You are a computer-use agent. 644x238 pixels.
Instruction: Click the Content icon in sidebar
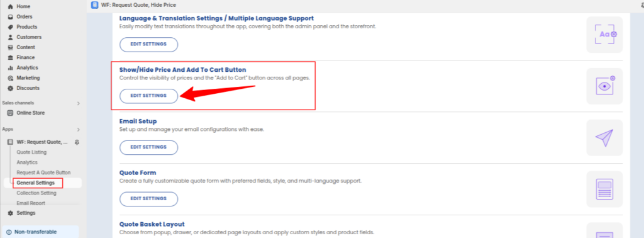point(10,47)
